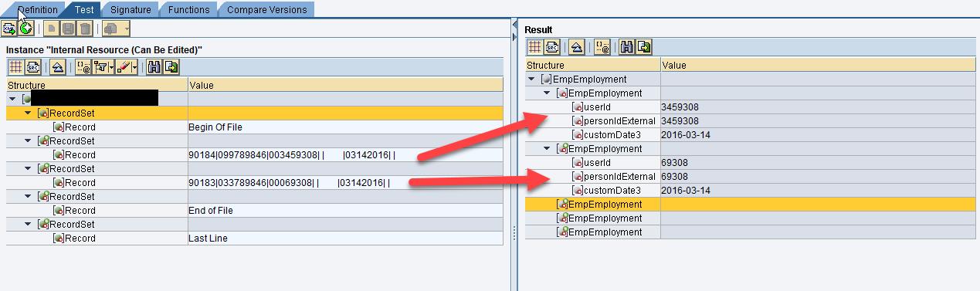Viewport: 980px width, 291px height.
Task: Select the highlighted RecordSet row
Action: click(x=254, y=113)
